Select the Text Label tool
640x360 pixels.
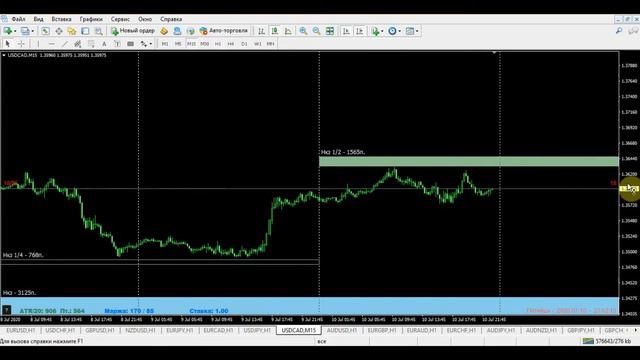pyautogui.click(x=117, y=44)
